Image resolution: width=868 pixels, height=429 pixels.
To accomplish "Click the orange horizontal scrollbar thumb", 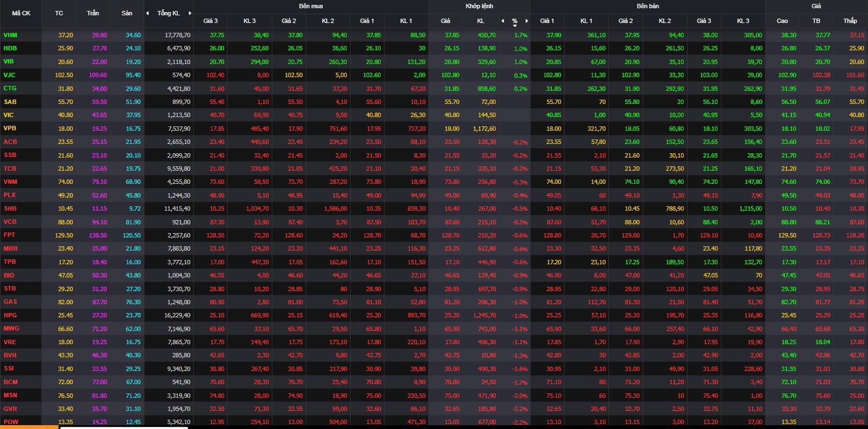I will [29, 427].
